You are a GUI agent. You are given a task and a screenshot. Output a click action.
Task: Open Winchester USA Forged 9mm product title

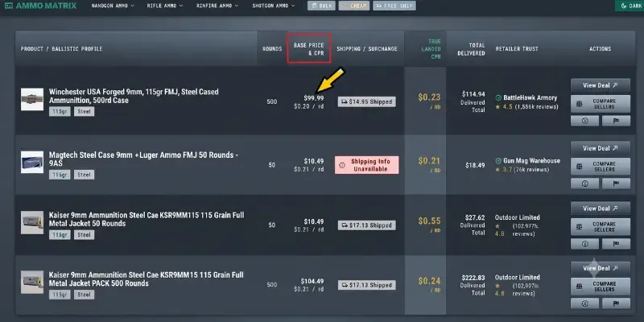click(x=134, y=96)
